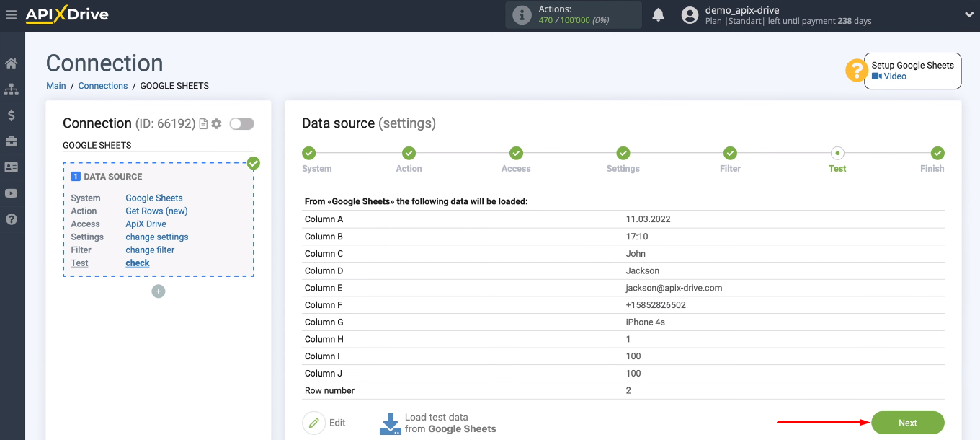Open the hamburger menu icon
980x440 pixels.
click(x=11, y=14)
